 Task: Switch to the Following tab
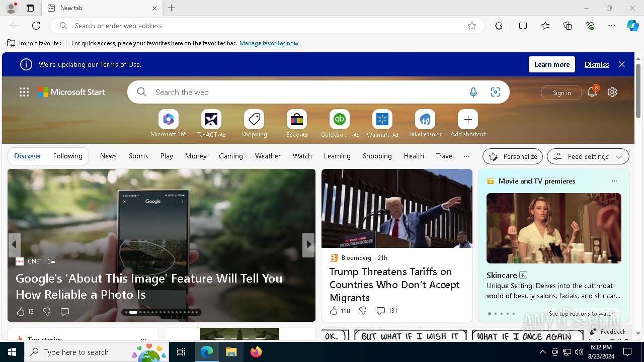(x=68, y=156)
